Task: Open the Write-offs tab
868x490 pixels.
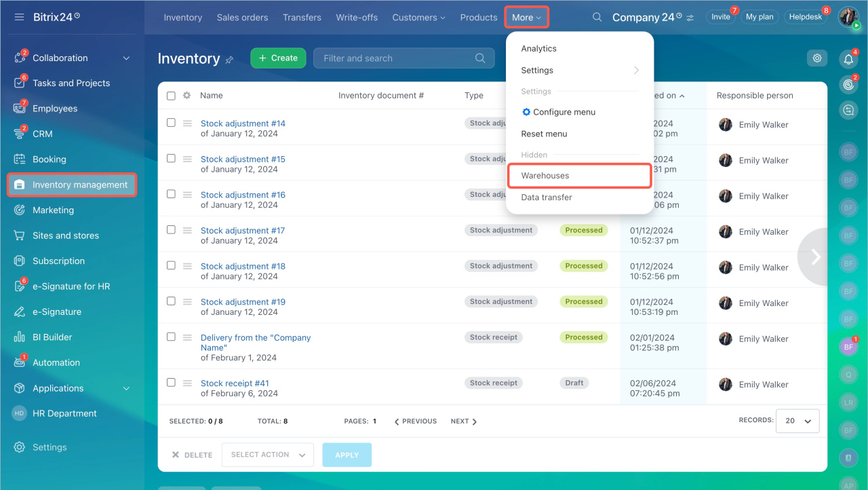Action: click(x=357, y=18)
